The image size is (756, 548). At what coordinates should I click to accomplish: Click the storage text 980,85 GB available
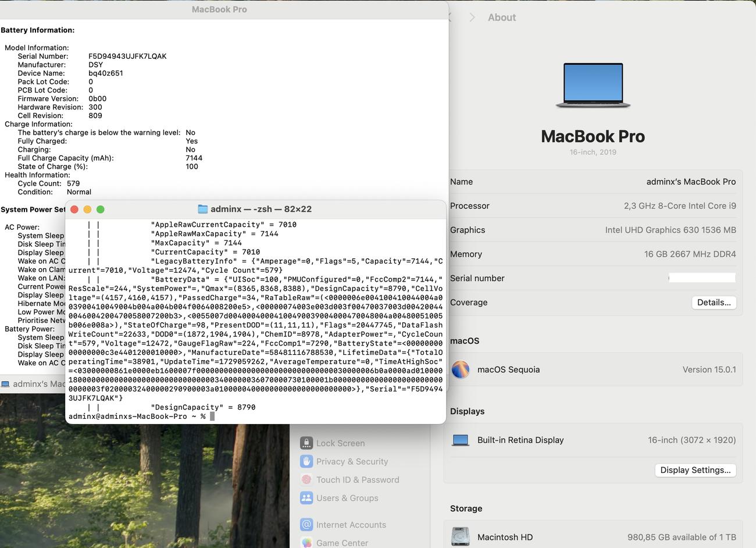point(682,537)
